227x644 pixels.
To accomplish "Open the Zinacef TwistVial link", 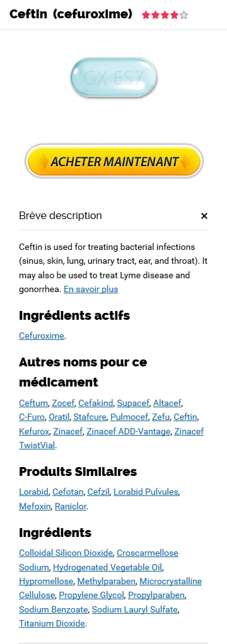I will tap(112, 438).
